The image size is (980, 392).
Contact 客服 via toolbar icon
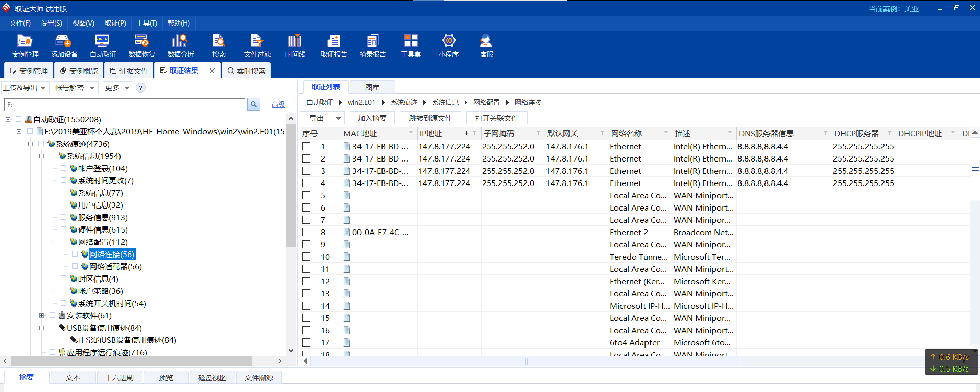tap(486, 45)
